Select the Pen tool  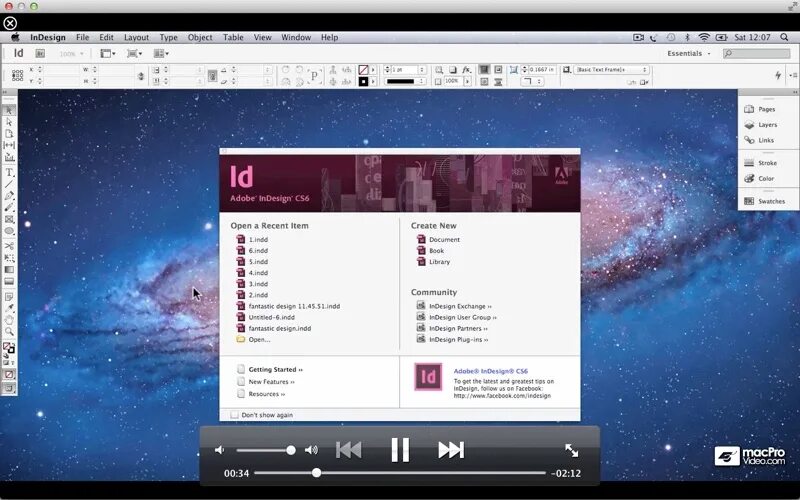[9, 196]
